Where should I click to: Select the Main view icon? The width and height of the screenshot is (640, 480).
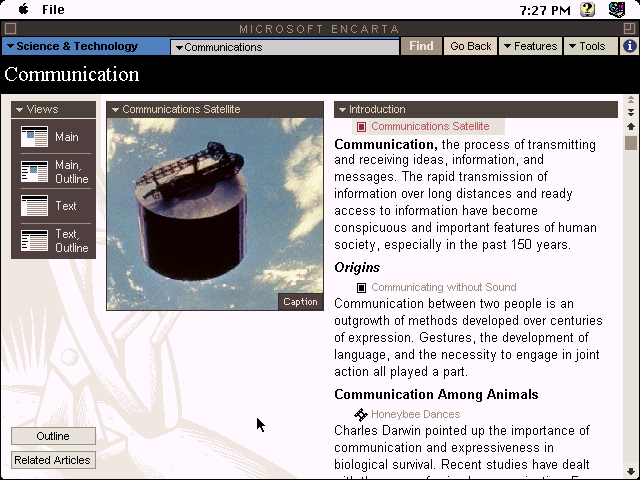point(34,137)
